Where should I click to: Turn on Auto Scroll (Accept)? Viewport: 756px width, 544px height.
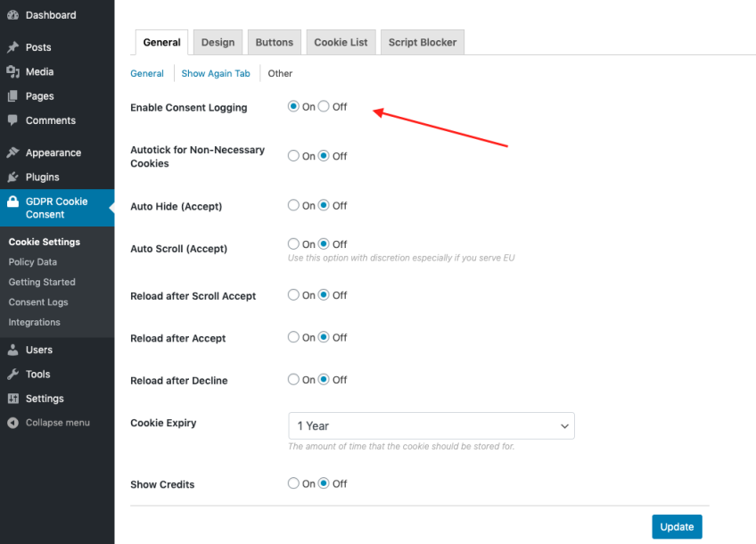point(293,243)
